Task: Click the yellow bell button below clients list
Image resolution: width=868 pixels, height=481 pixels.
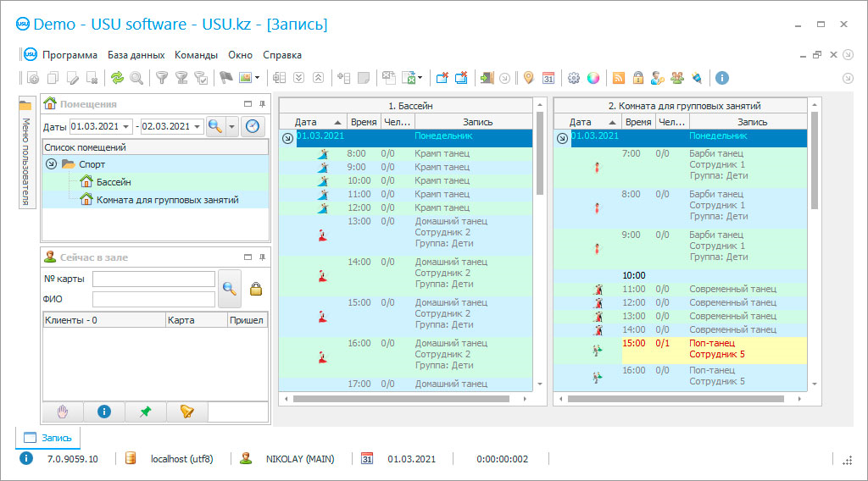Action: tap(187, 412)
